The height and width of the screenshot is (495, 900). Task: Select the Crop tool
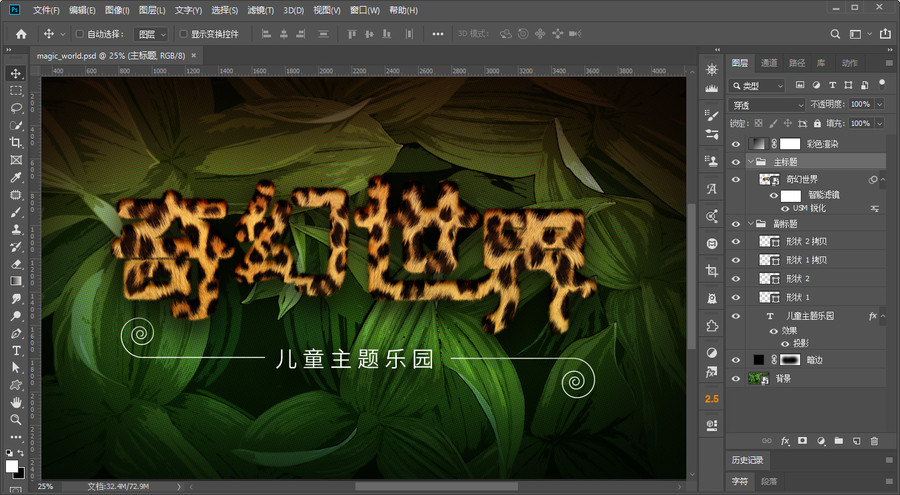pos(16,142)
